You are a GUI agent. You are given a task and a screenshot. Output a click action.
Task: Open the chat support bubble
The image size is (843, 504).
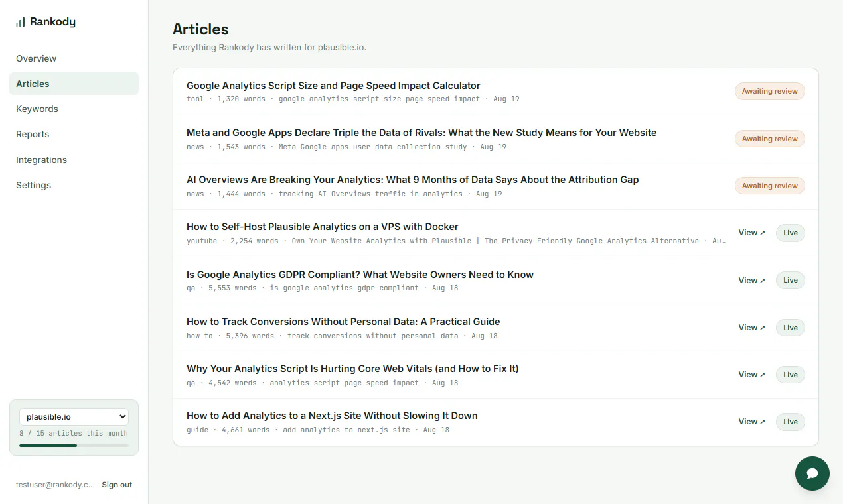812,473
